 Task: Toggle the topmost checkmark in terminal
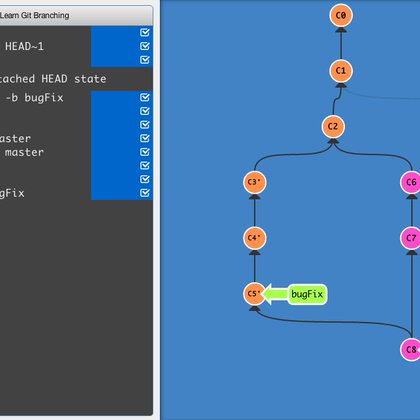(145, 32)
